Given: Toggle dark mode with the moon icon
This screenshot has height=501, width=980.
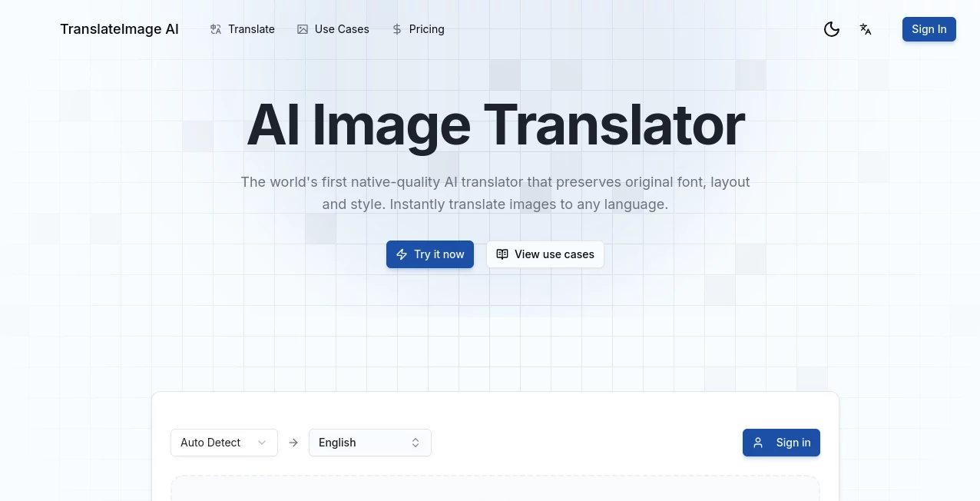Looking at the screenshot, I should (x=831, y=29).
